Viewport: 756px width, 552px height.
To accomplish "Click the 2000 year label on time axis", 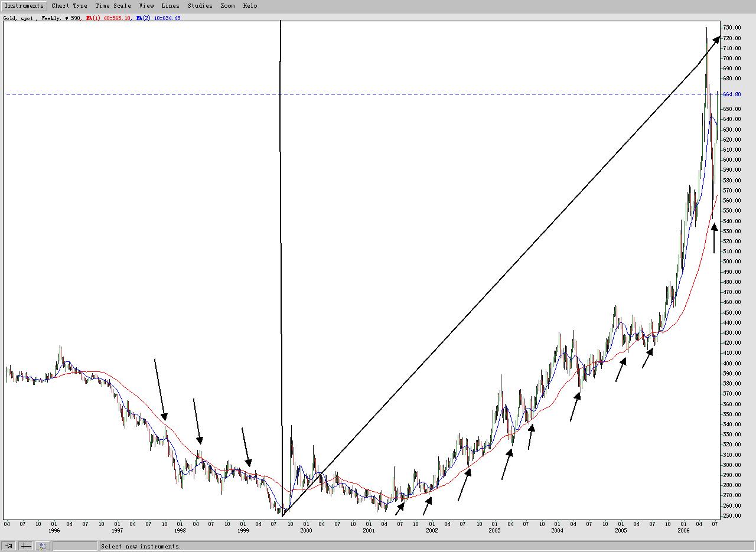I will click(306, 530).
